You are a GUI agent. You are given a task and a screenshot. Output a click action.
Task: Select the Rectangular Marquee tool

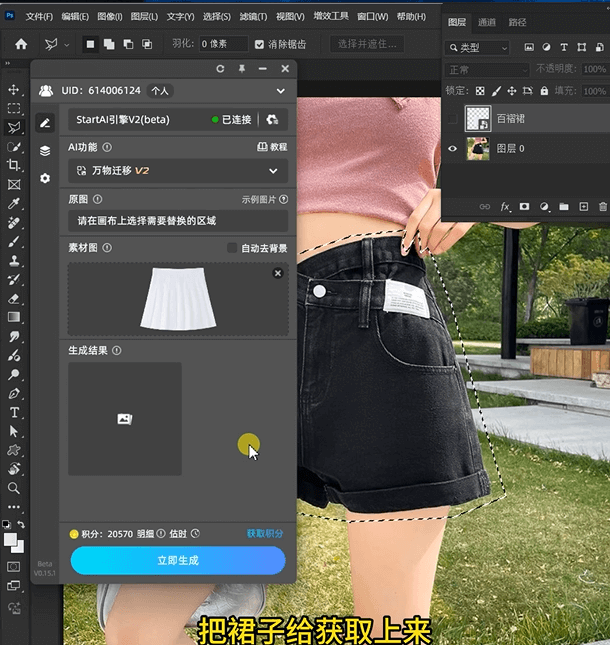pyautogui.click(x=14, y=108)
